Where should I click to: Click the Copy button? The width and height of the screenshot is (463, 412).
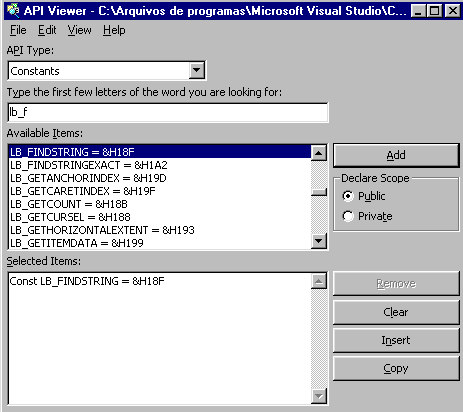point(396,368)
